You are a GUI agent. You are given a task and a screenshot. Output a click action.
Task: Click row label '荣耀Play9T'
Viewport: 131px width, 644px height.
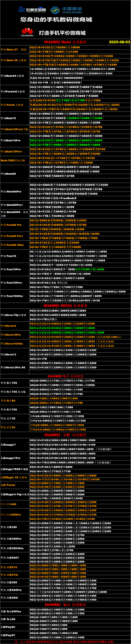8,635
